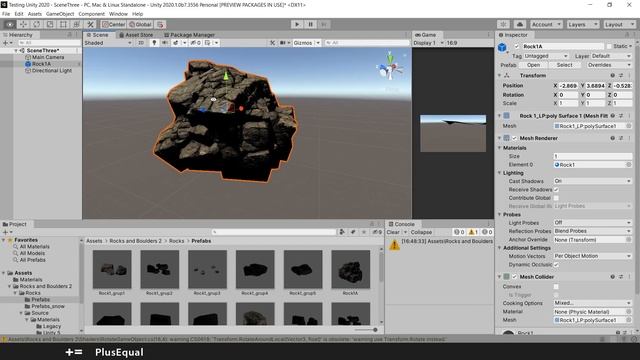
Task: Toggle console warning messages filter
Action: 473,232
